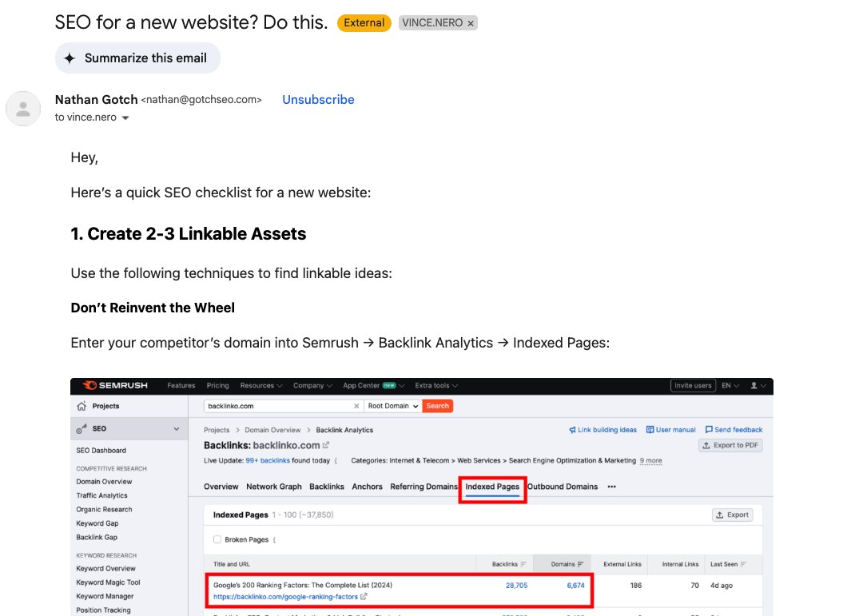Click the Pricing menu item
This screenshot has width=859, height=616.
click(217, 385)
